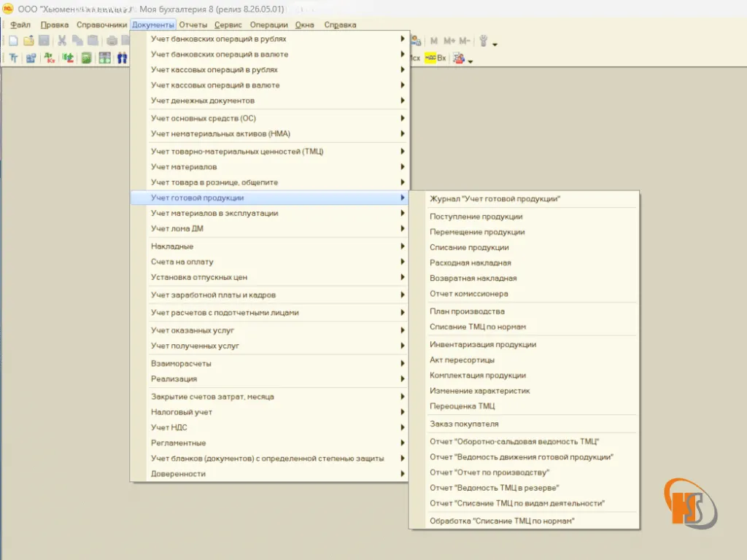The width and height of the screenshot is (747, 560).
Task: Click the Cut scissors toolbar icon
Action: point(62,41)
